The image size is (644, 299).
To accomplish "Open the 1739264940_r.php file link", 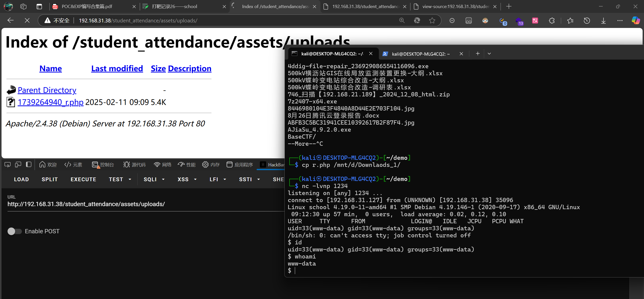I will [50, 102].
